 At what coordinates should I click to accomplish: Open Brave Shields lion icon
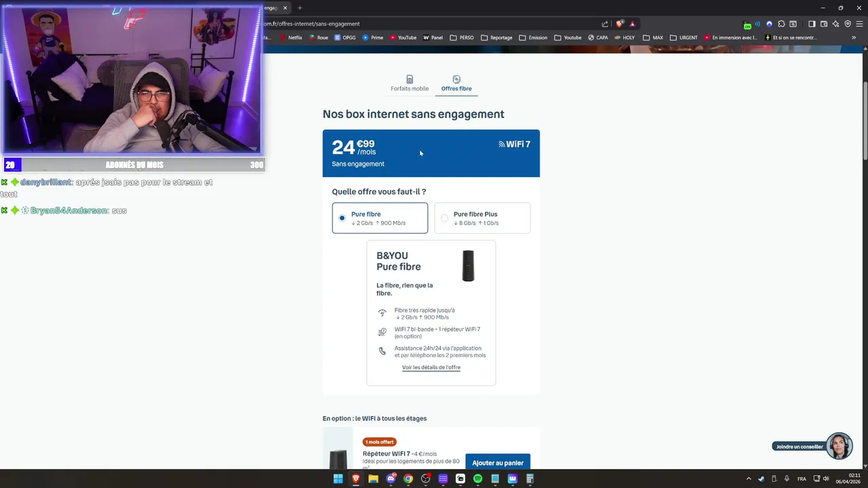[619, 24]
